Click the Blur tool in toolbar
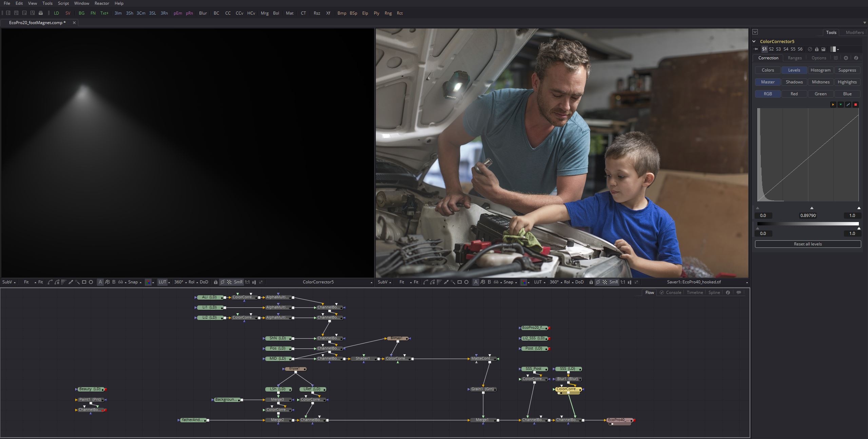 (x=203, y=13)
